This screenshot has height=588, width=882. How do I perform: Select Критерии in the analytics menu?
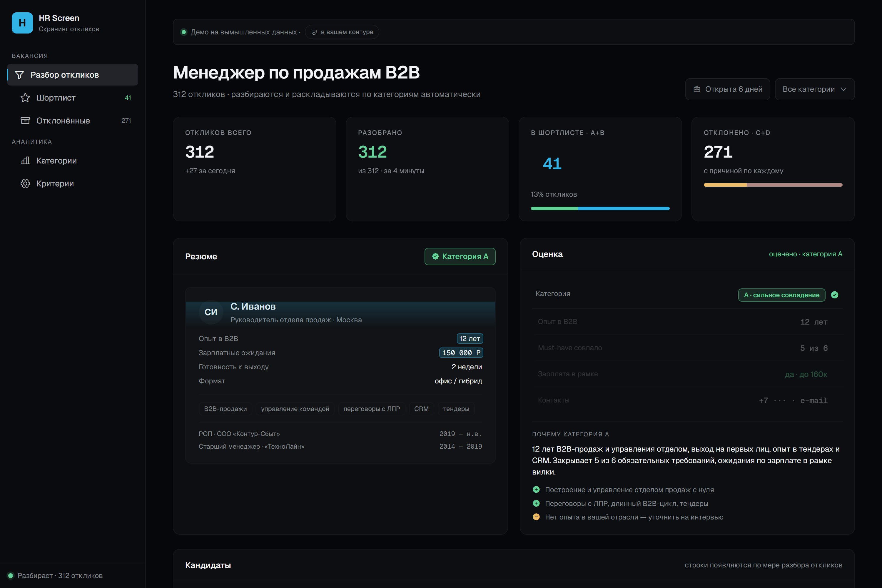pos(73,184)
